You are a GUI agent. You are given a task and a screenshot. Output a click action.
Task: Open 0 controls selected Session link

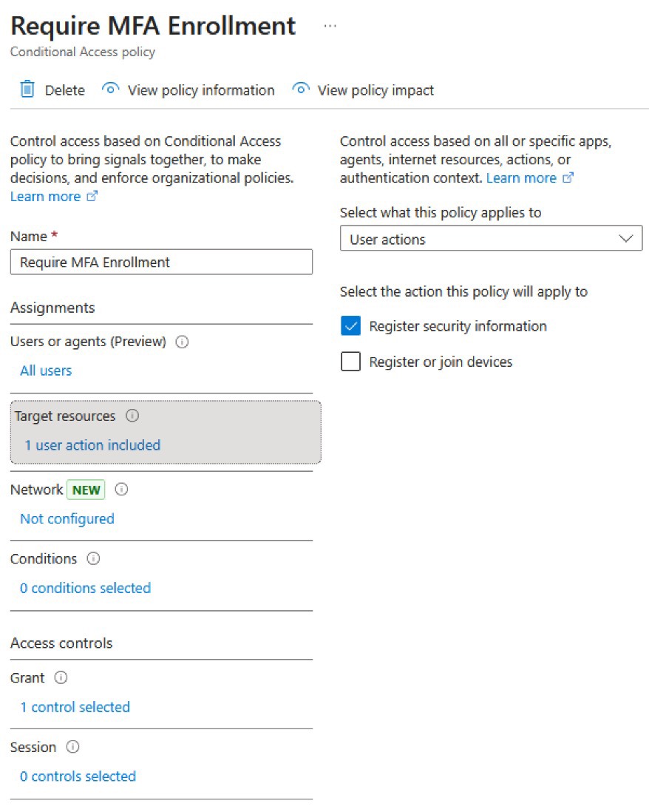point(78,777)
